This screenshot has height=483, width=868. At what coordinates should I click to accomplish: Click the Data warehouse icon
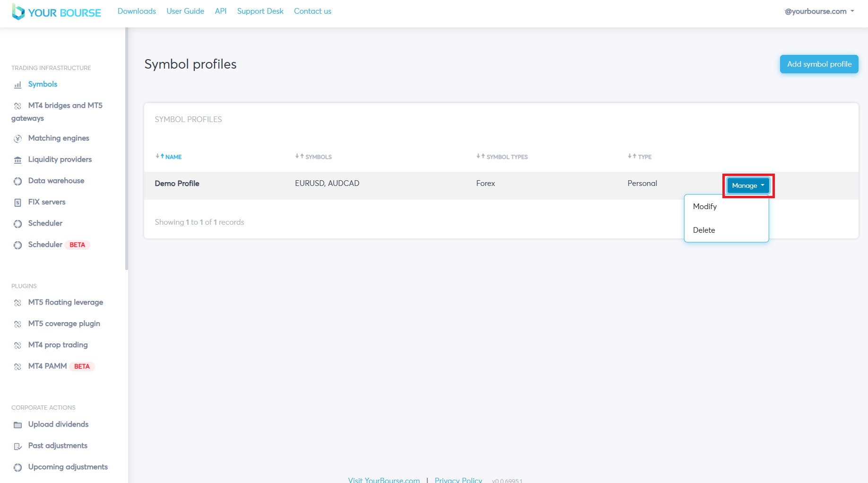pyautogui.click(x=17, y=181)
